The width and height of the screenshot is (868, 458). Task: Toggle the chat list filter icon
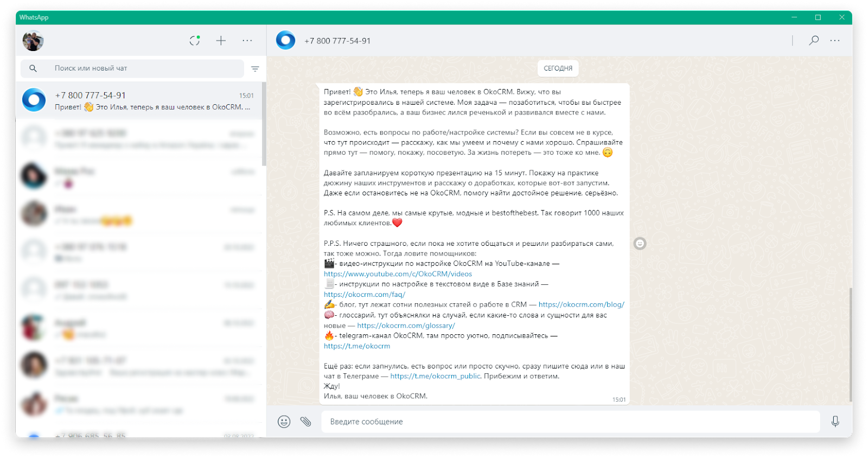255,69
